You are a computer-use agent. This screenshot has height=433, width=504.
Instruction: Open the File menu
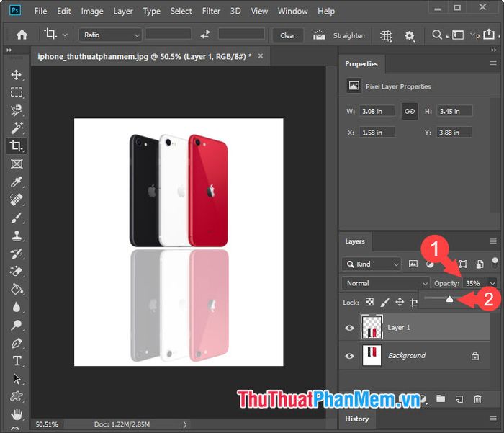click(x=40, y=11)
